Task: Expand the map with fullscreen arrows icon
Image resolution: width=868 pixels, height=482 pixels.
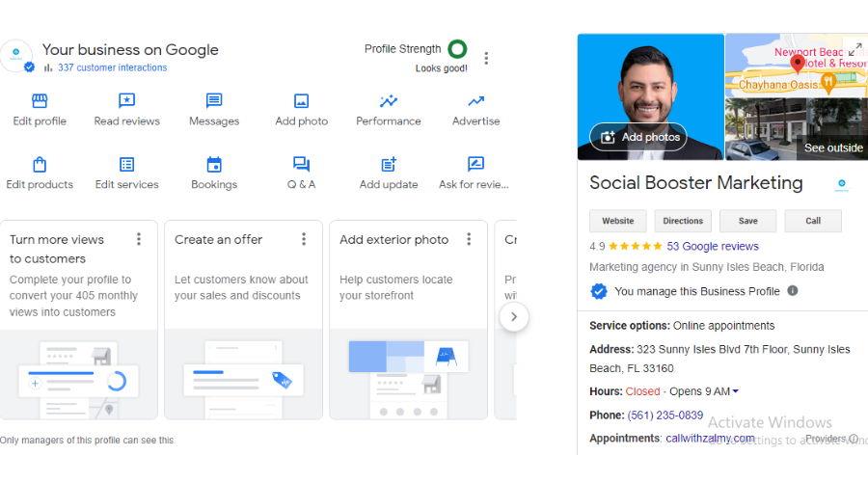Action: click(x=855, y=50)
